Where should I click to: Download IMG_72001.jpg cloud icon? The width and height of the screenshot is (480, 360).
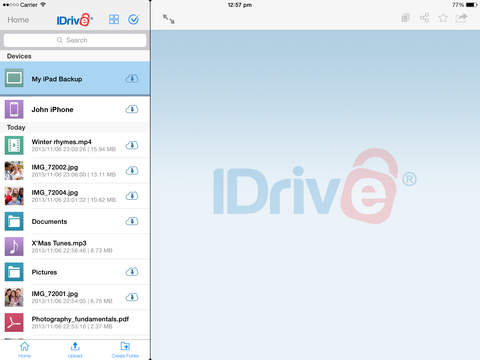pyautogui.click(x=132, y=297)
